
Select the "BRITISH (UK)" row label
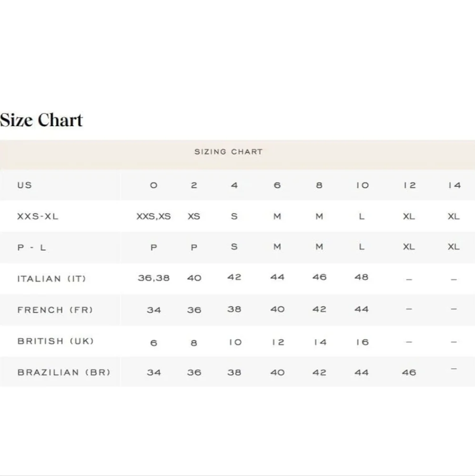coord(56,341)
